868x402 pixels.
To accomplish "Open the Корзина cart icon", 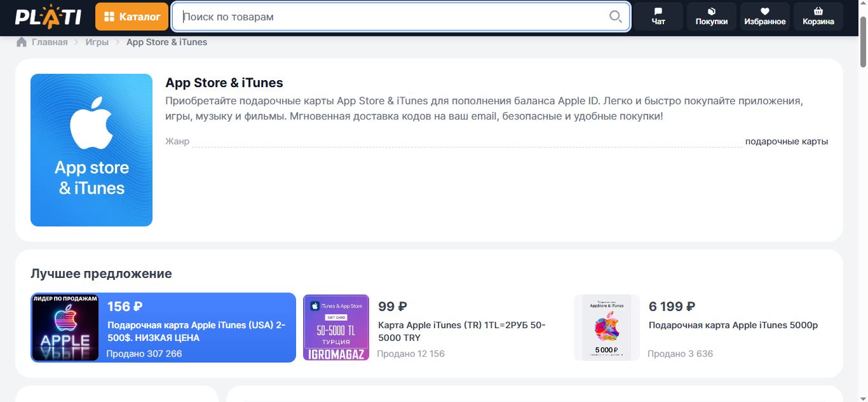I will (818, 17).
